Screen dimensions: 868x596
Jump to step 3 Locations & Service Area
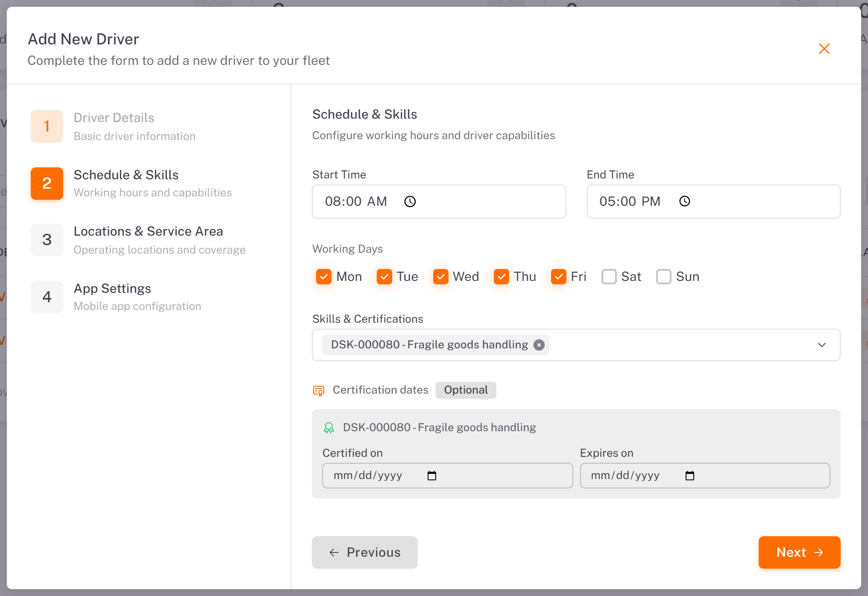point(138,240)
